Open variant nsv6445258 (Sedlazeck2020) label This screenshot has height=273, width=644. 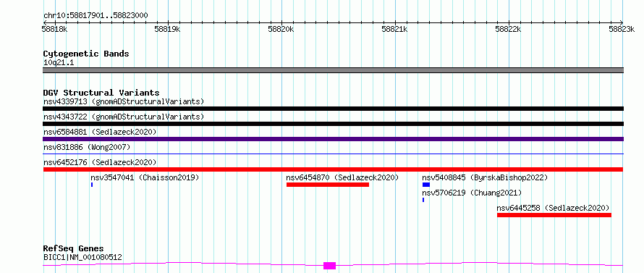(553, 208)
